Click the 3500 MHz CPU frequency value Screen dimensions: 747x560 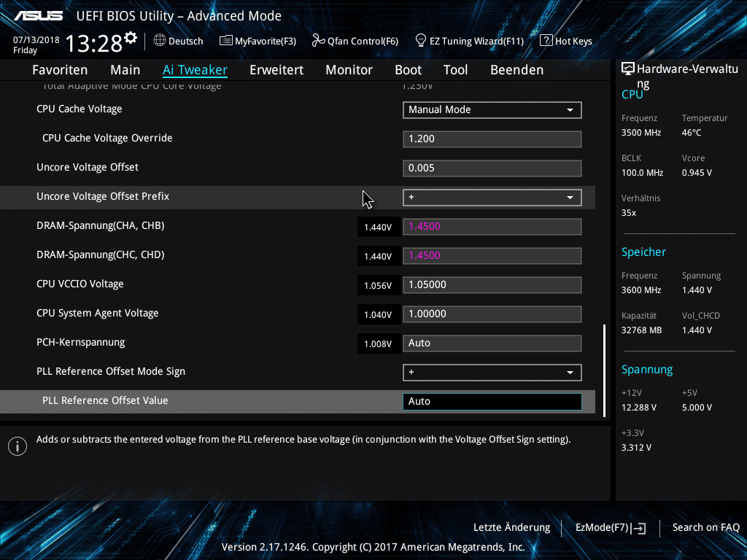pyautogui.click(x=640, y=133)
